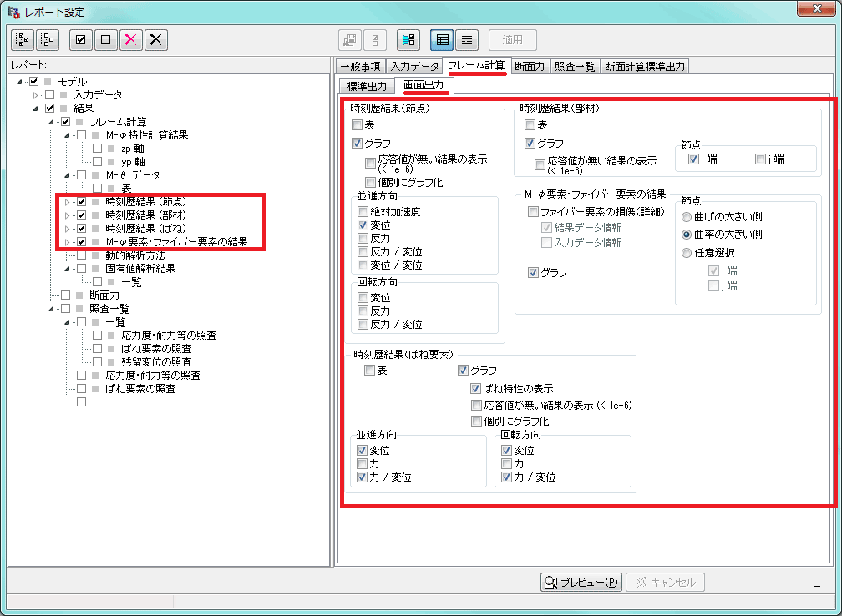Collapse the M-φ特性計算結果 tree node

click(x=68, y=135)
